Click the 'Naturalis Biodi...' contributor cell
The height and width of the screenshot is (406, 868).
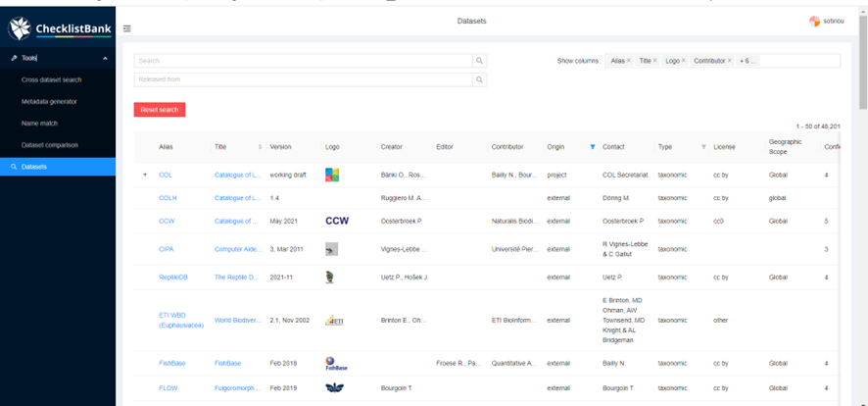pos(514,221)
